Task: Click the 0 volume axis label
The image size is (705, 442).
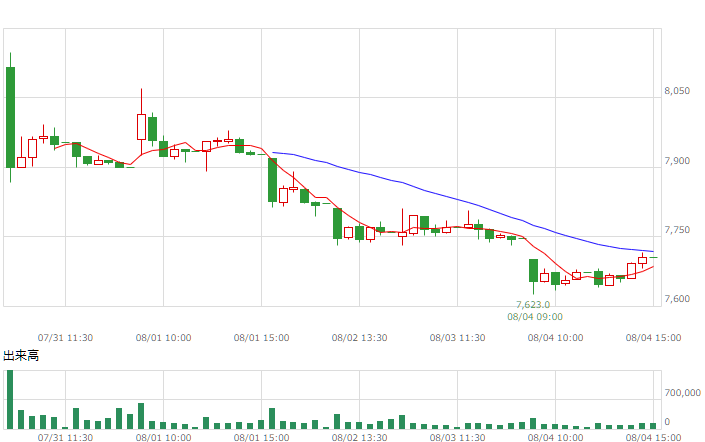Action: (667, 422)
